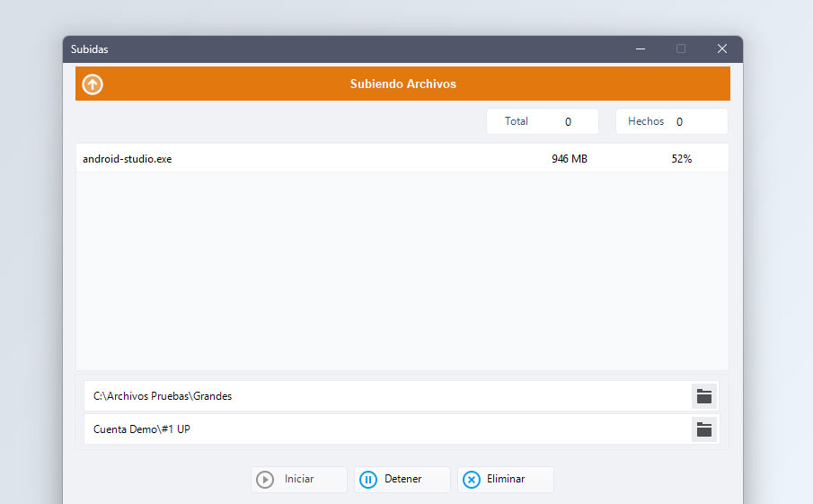The image size is (813, 504).
Task: Click the Hechos counter box
Action: click(672, 121)
